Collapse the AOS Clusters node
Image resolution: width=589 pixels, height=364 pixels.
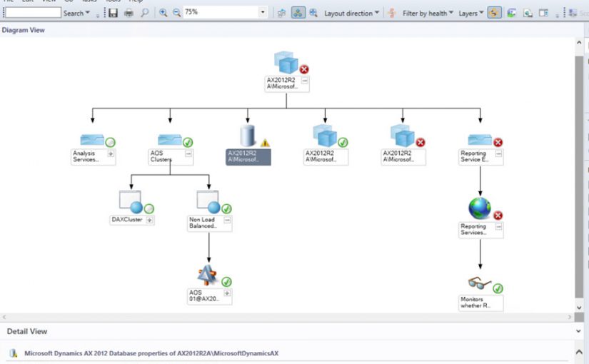pos(188,153)
